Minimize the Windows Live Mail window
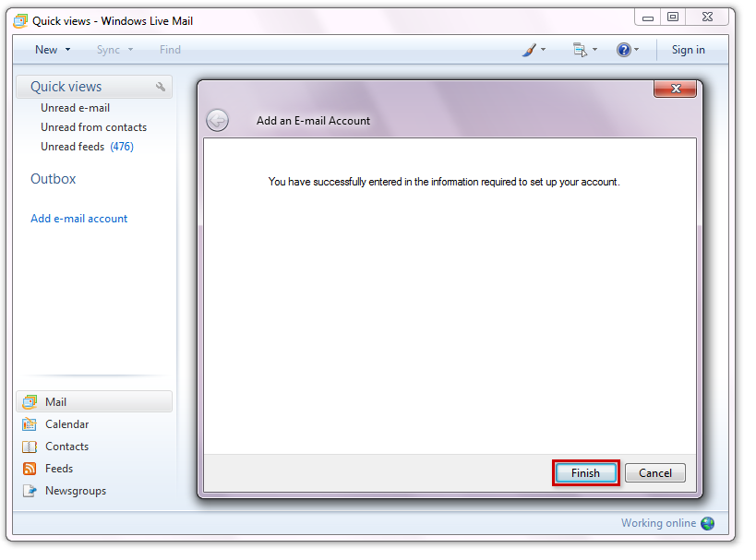Viewport: 756px width, 560px height. 647,18
